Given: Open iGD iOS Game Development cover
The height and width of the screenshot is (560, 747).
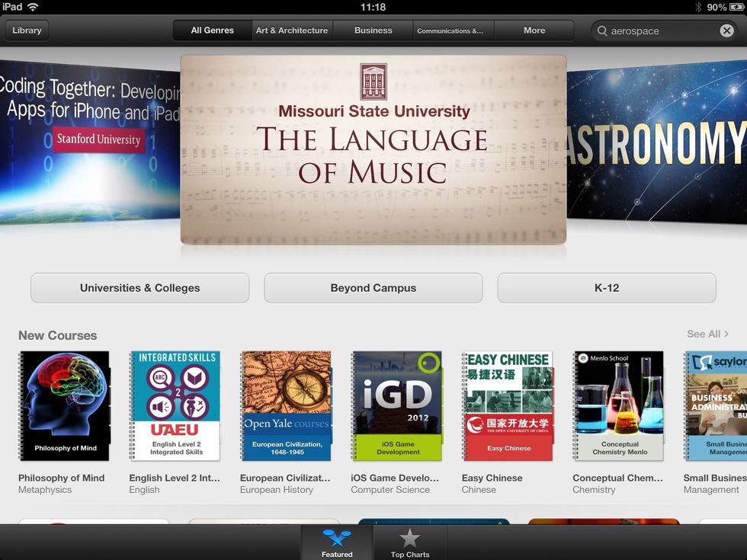Looking at the screenshot, I should click(397, 405).
